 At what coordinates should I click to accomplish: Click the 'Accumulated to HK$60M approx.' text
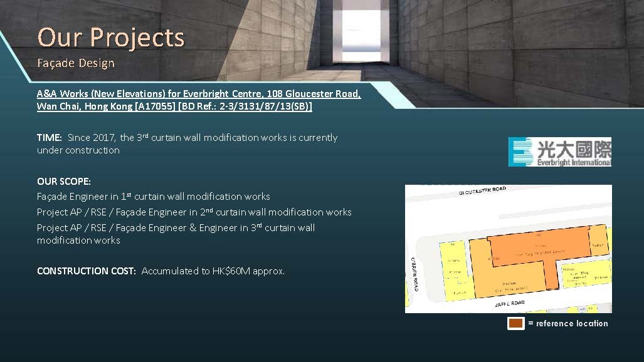click(213, 271)
